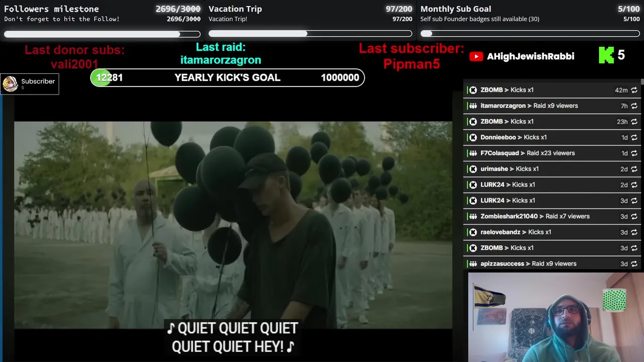Replay the urimashe kicks alert

coord(634,169)
